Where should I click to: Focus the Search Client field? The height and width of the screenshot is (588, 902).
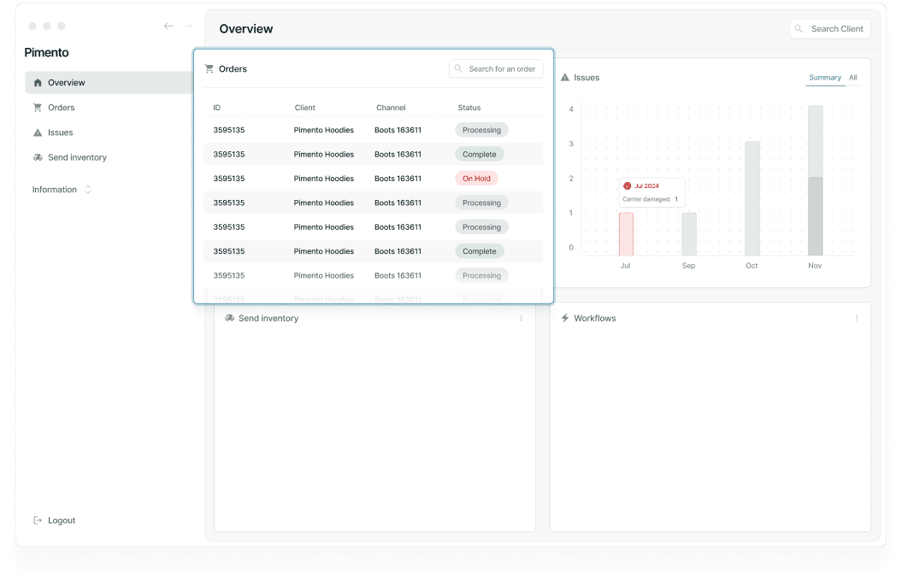pos(830,29)
